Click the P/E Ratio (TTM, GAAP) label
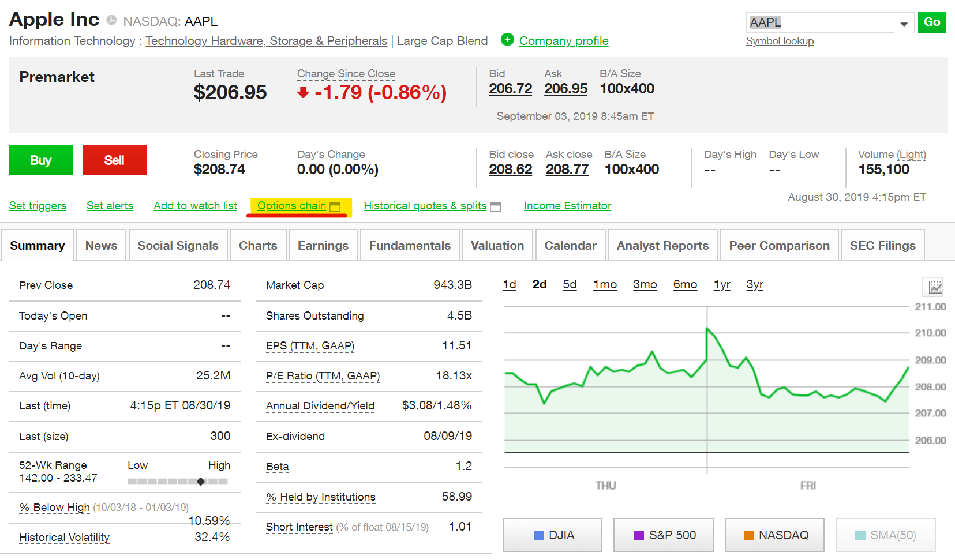The height and width of the screenshot is (560, 955). (x=323, y=376)
